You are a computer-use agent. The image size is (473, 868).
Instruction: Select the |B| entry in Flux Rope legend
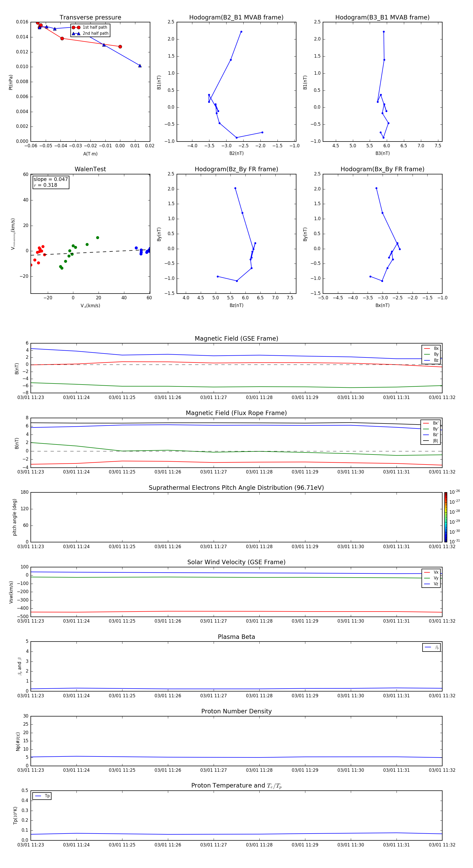431,441
